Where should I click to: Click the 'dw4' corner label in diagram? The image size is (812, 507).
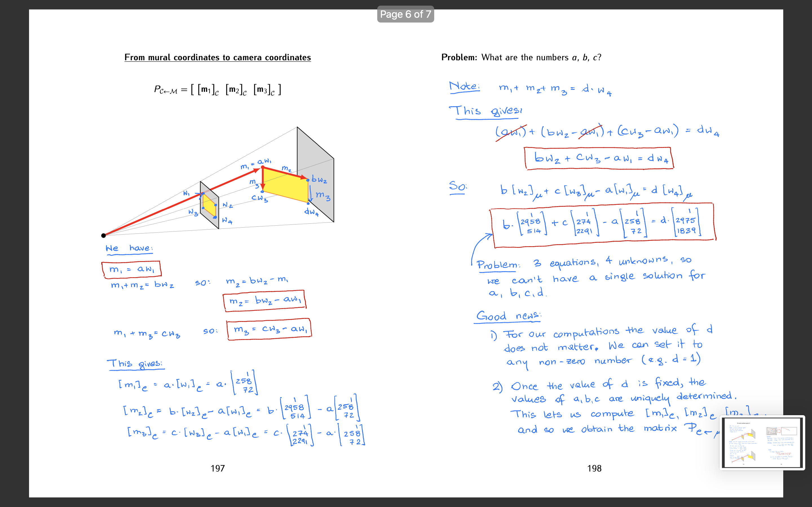pos(311,212)
